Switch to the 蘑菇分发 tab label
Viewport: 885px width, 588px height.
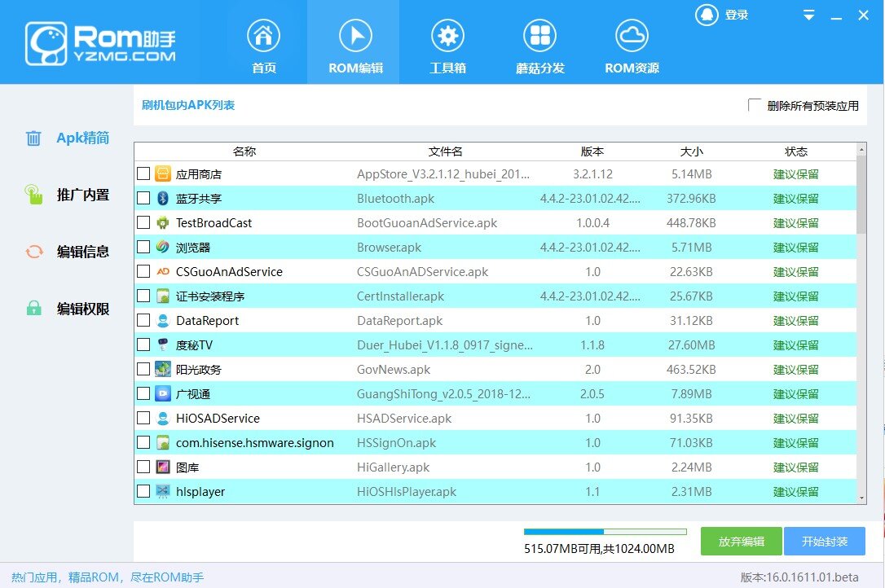tap(539, 68)
